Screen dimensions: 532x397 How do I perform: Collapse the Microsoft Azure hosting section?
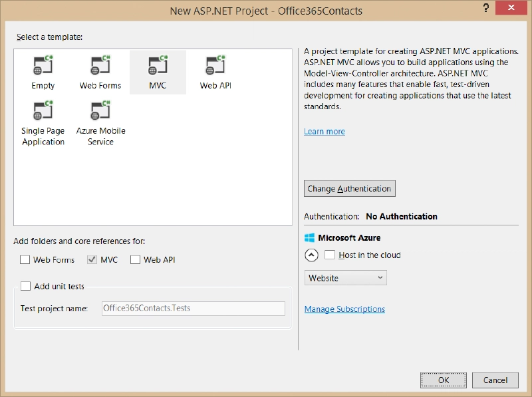point(312,255)
